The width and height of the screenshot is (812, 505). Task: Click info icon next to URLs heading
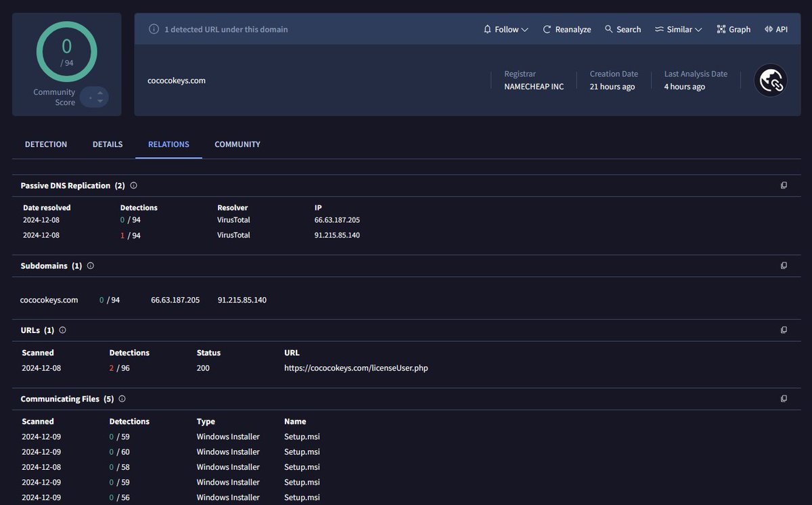tap(63, 330)
